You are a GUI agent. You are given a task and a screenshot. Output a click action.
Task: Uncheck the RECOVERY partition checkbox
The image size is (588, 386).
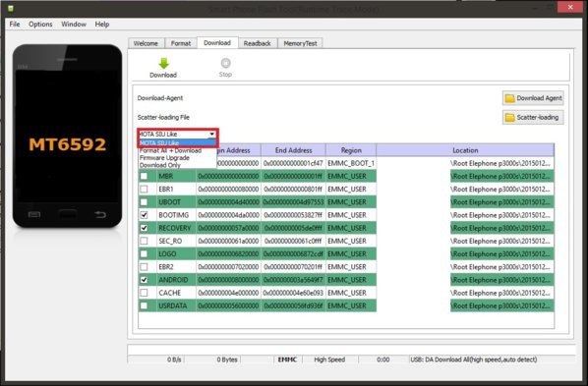[x=144, y=228]
